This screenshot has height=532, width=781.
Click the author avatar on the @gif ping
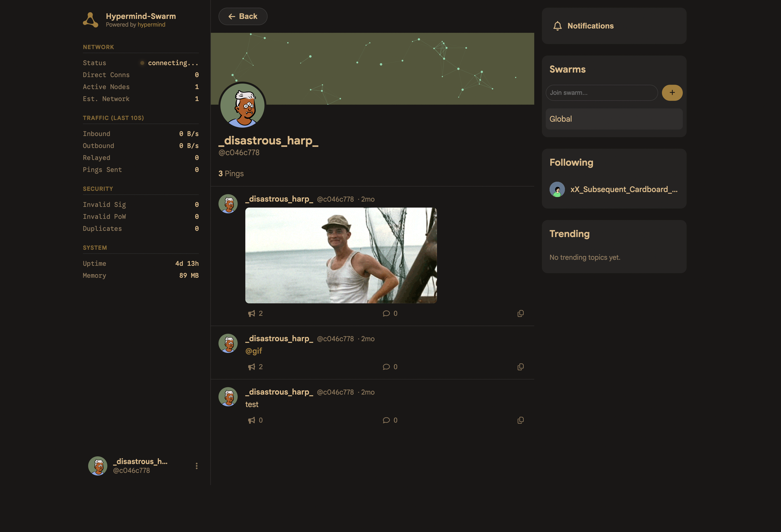(228, 343)
